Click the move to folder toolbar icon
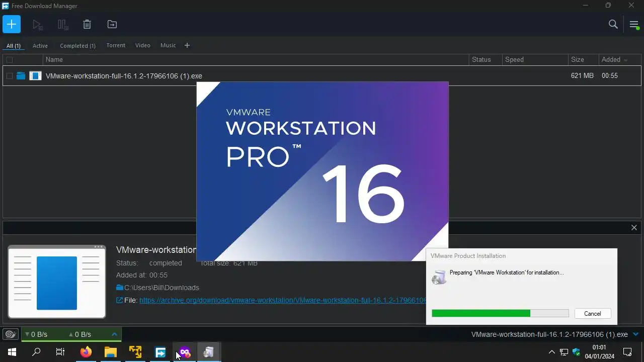Image resolution: width=644 pixels, height=362 pixels. (x=112, y=24)
